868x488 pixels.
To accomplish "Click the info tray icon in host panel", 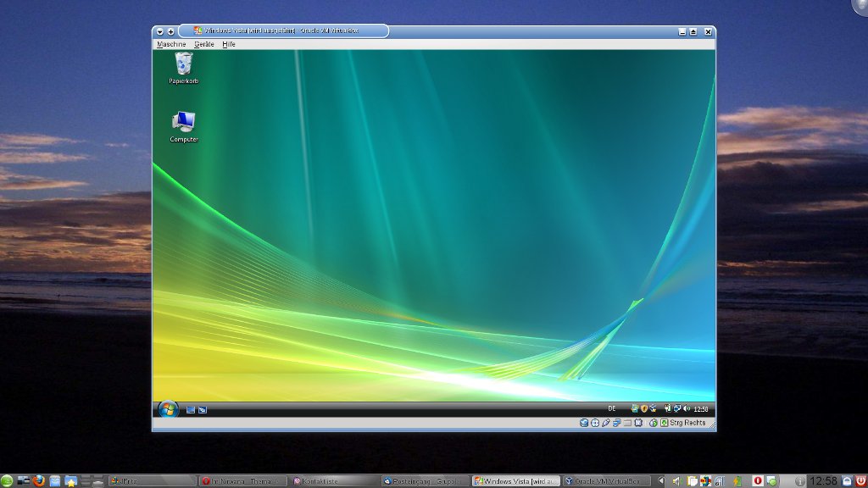I will click(x=800, y=481).
